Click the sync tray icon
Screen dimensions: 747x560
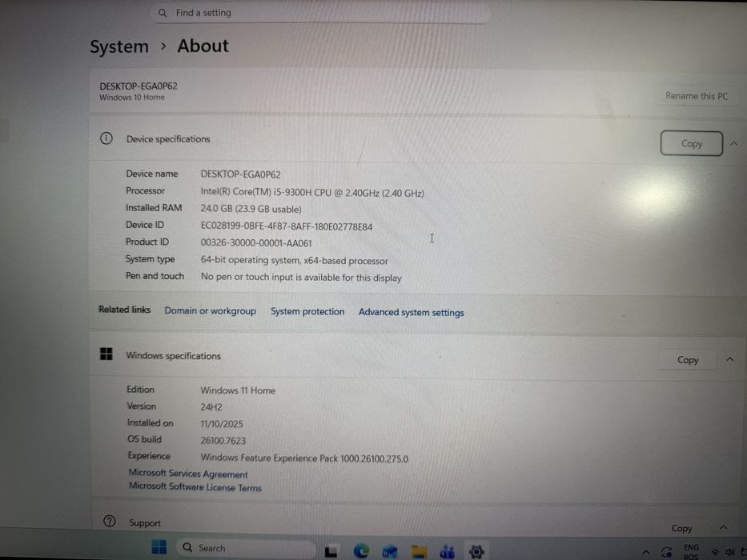666,552
